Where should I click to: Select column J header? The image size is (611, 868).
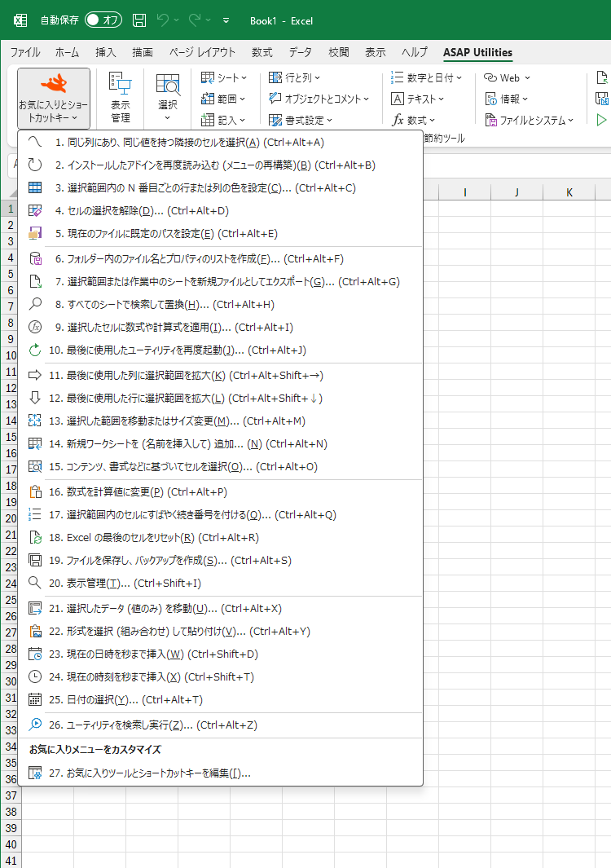click(517, 192)
